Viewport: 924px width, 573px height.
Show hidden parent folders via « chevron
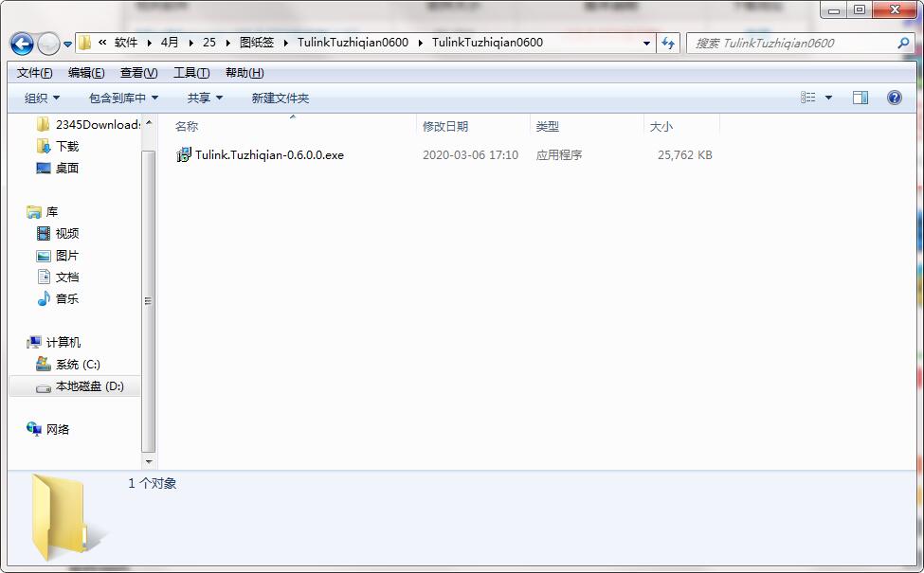[102, 43]
